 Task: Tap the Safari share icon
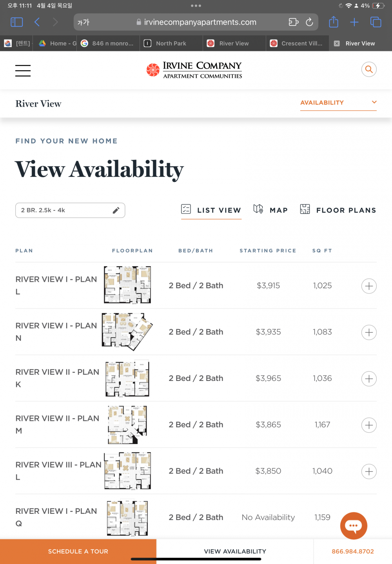[x=334, y=22]
